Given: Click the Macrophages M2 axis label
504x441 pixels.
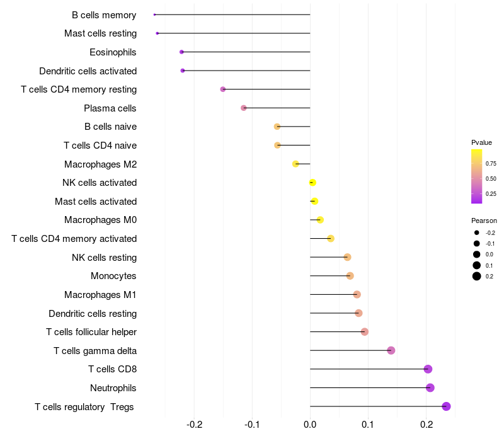Looking at the screenshot, I should click(101, 164).
